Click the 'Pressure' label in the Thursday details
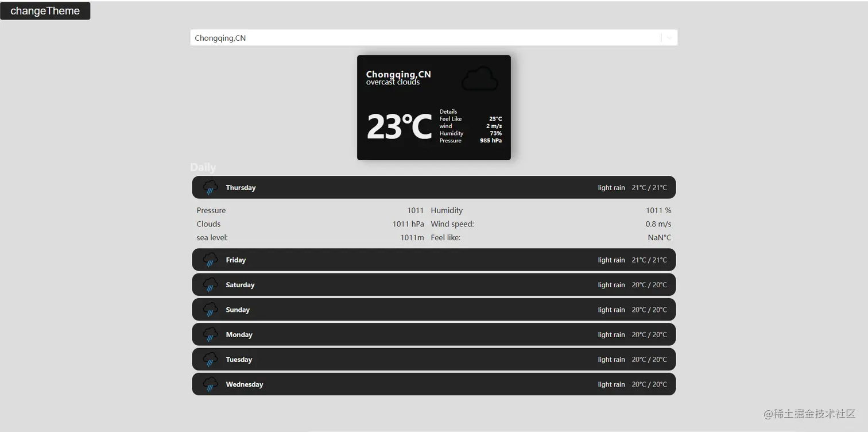 pos(211,211)
